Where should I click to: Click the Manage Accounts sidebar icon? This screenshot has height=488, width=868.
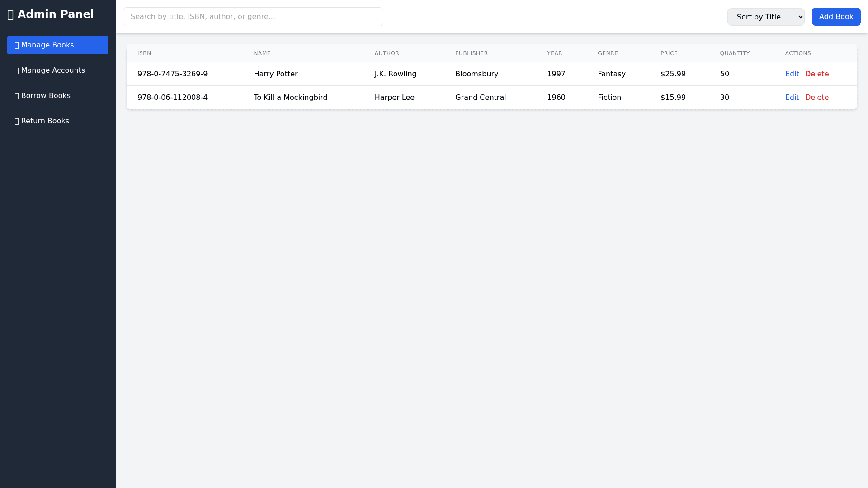click(17, 70)
